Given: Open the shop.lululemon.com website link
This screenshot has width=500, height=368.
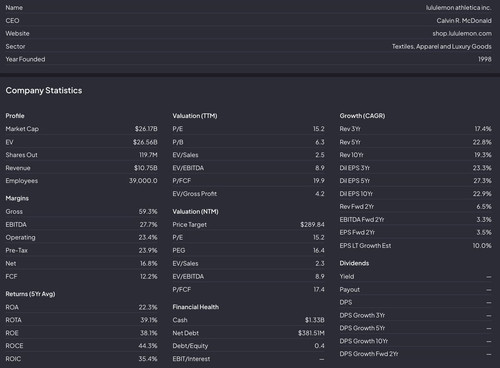Looking at the screenshot, I should (462, 33).
